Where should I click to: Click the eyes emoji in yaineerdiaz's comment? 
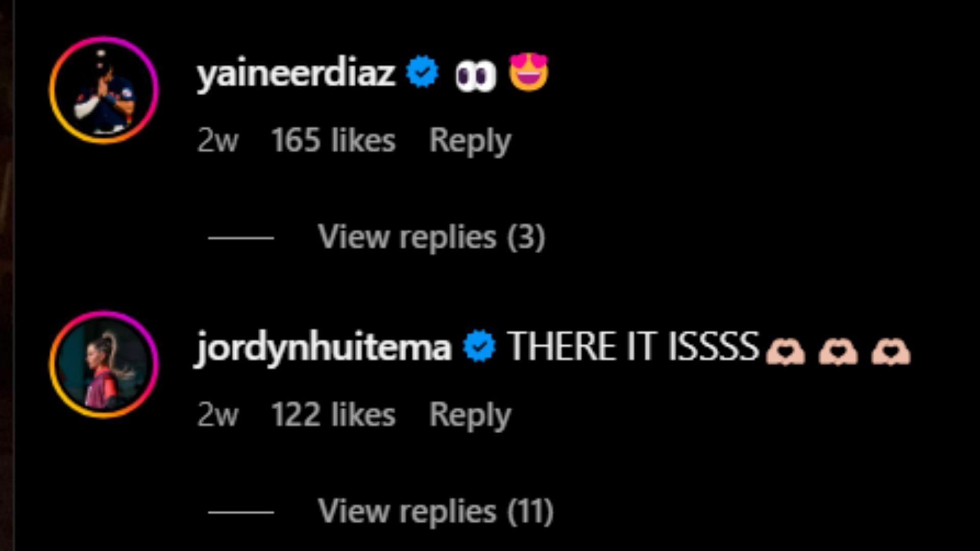tap(475, 77)
